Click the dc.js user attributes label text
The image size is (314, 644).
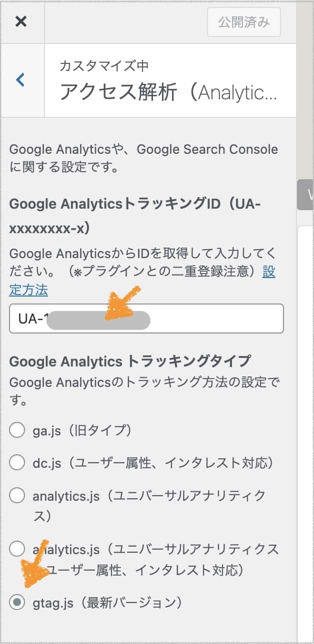click(x=150, y=463)
